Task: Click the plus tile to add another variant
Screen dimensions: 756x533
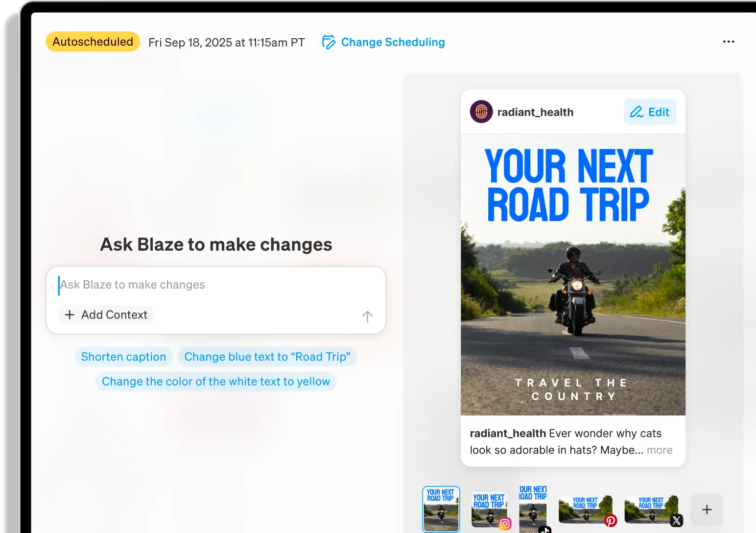Action: click(x=707, y=509)
